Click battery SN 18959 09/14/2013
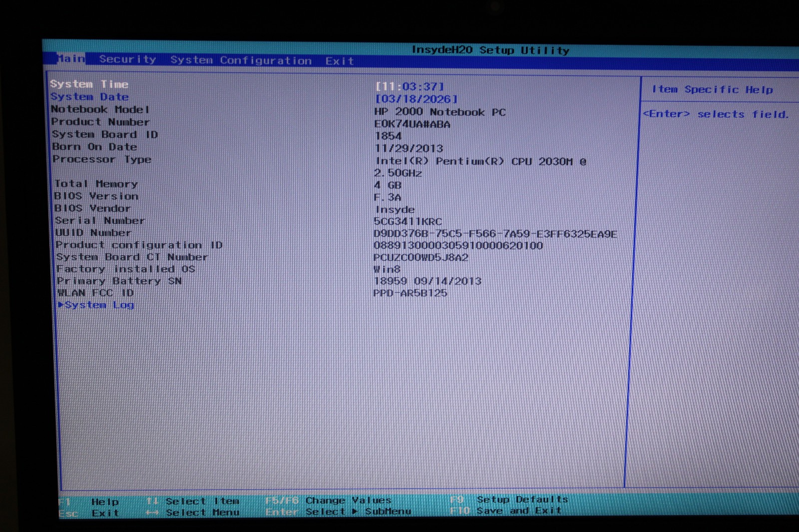This screenshot has width=799, height=532. [x=427, y=281]
